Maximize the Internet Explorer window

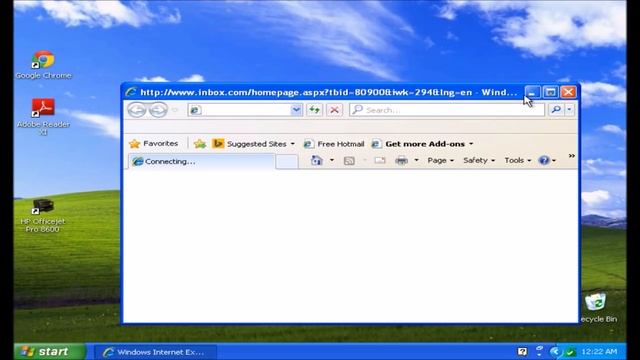pos(550,92)
